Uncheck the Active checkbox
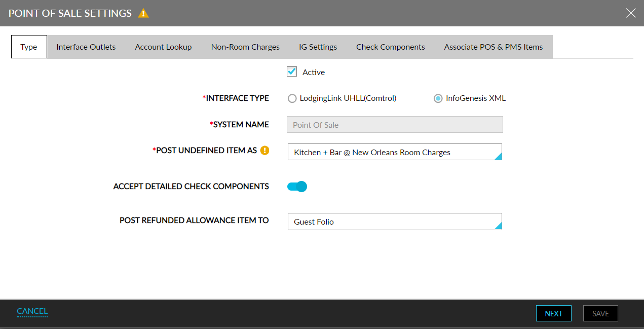The width and height of the screenshot is (644, 329). coord(292,72)
